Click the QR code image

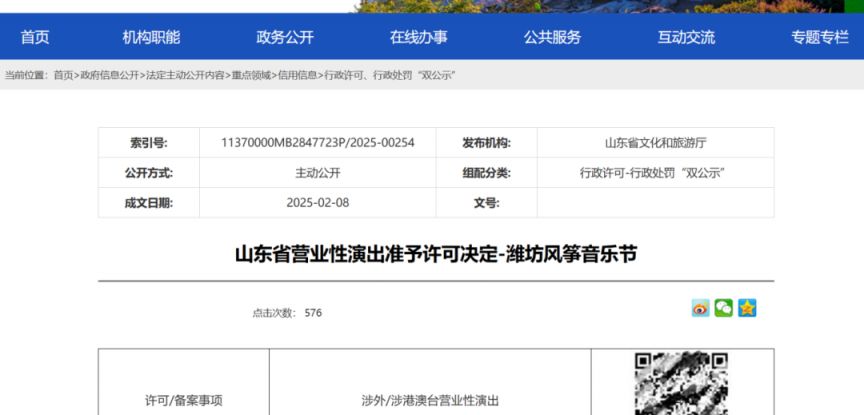[681, 382]
